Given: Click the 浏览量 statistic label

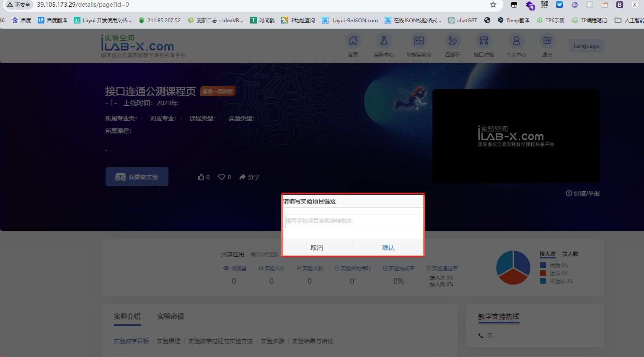Looking at the screenshot, I should [x=235, y=268].
